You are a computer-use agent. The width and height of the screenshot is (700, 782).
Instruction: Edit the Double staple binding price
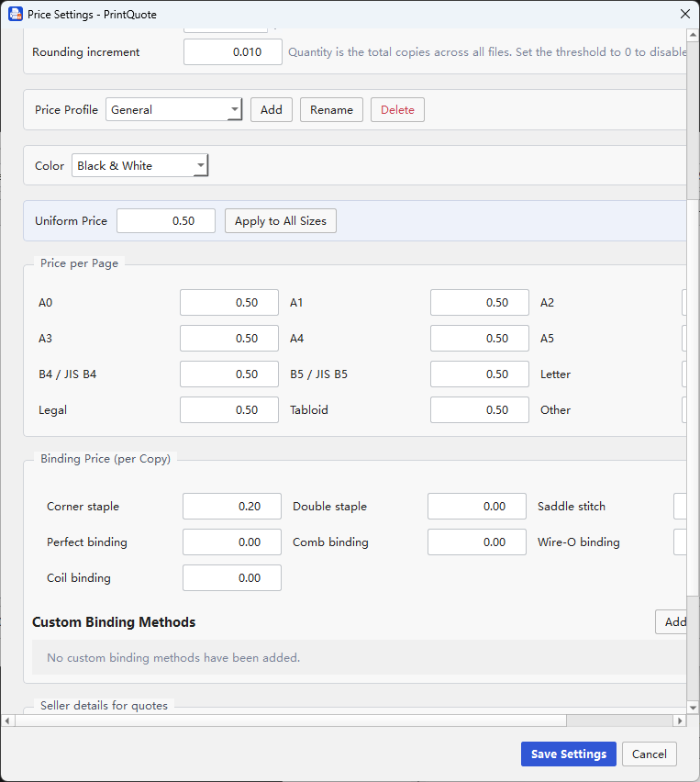point(477,507)
